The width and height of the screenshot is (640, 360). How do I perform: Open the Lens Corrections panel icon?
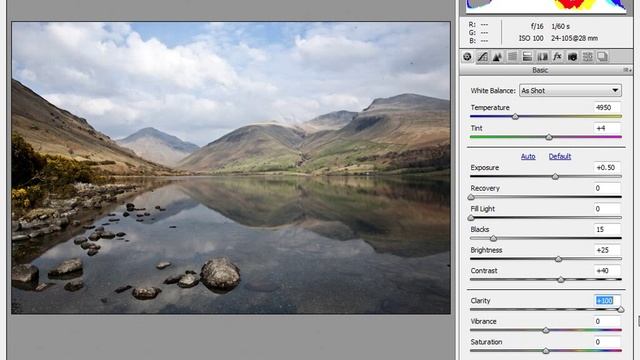tap(542, 57)
